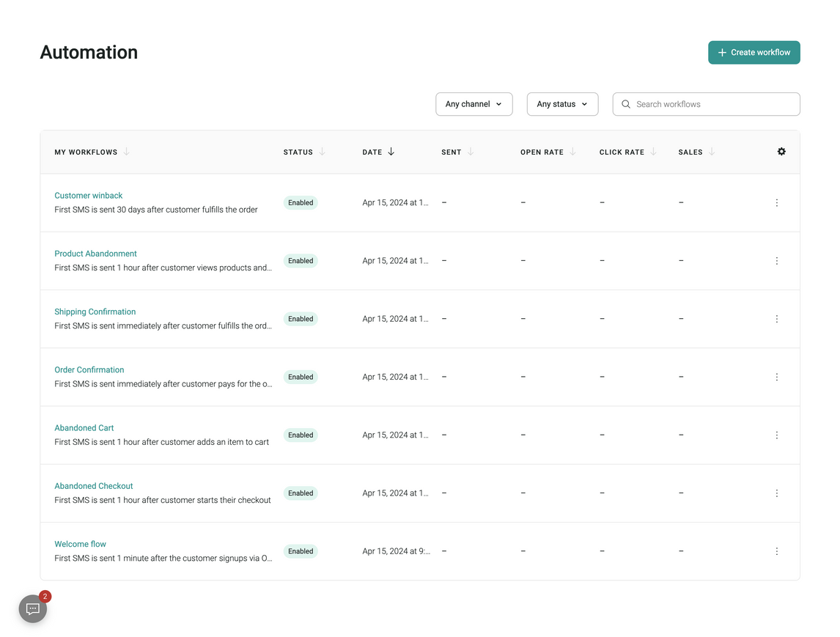
Task: Open the chat support widget
Action: pos(33,608)
